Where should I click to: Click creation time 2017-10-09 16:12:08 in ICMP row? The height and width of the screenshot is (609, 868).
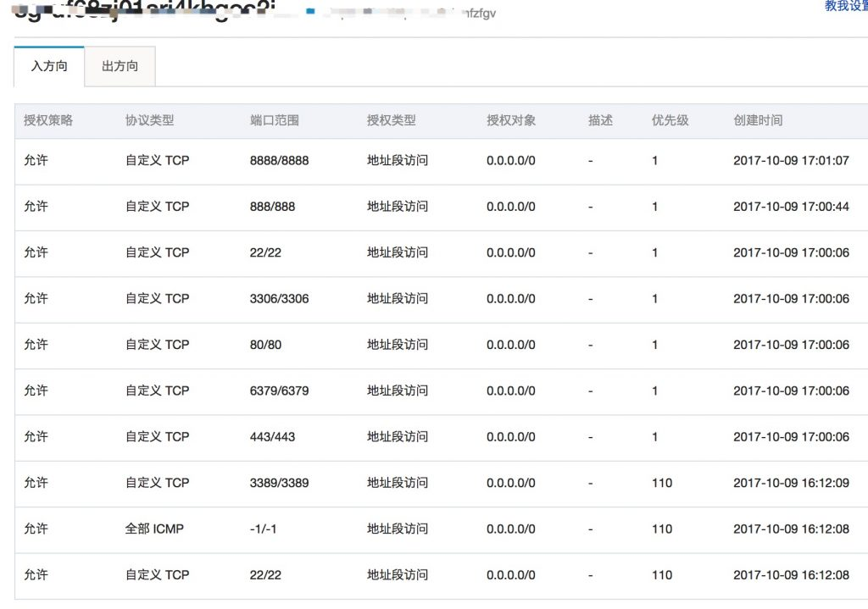[x=791, y=529]
